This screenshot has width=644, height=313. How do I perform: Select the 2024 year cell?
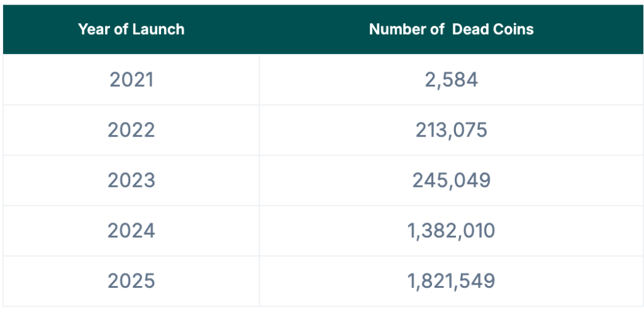tap(131, 231)
